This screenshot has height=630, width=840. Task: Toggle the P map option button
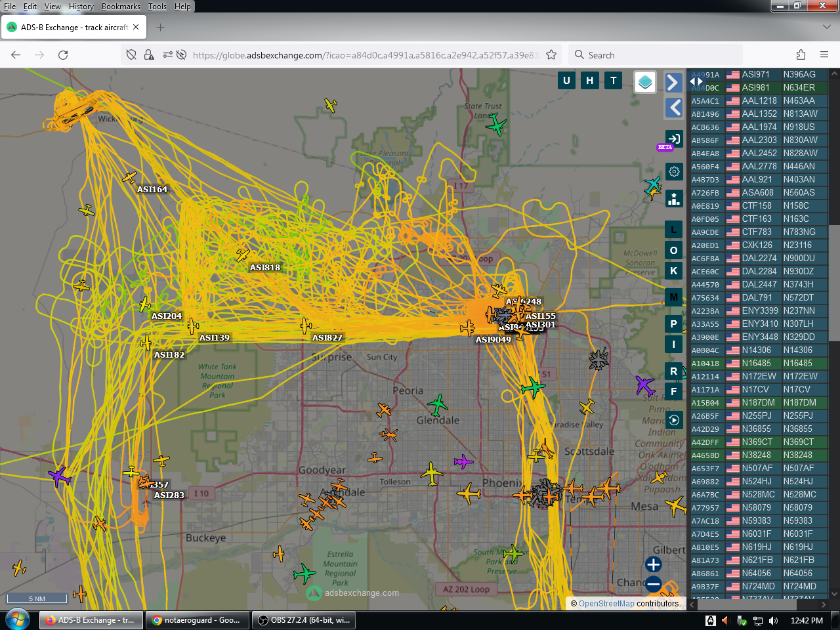click(x=674, y=324)
